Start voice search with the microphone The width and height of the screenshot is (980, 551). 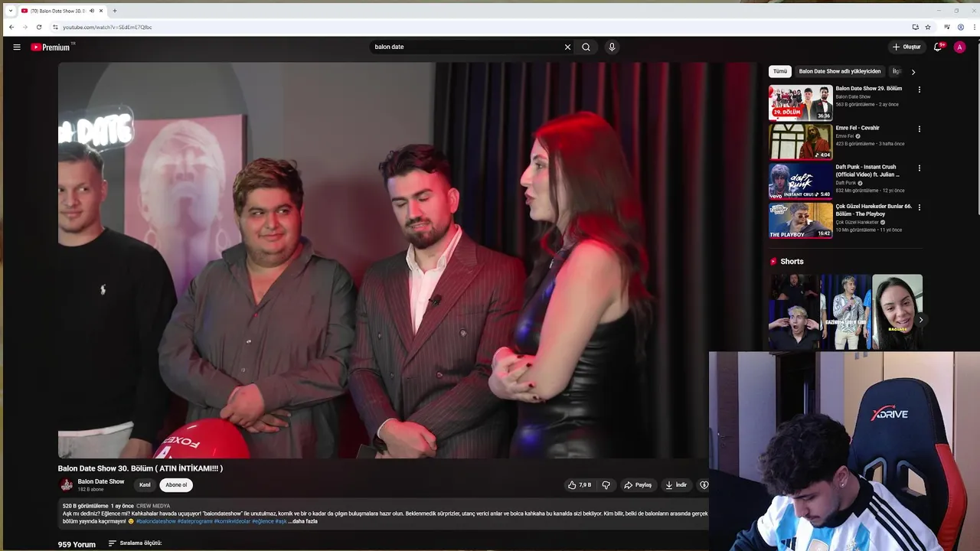612,47
